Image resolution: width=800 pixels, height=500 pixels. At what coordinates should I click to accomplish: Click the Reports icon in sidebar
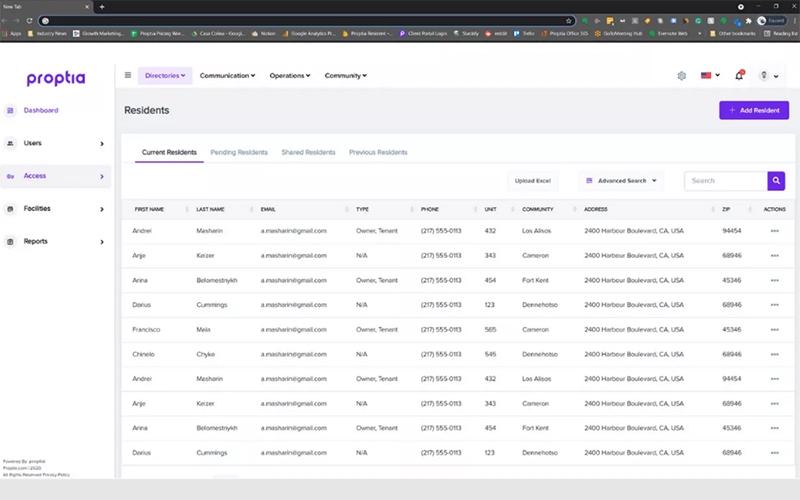(x=10, y=241)
